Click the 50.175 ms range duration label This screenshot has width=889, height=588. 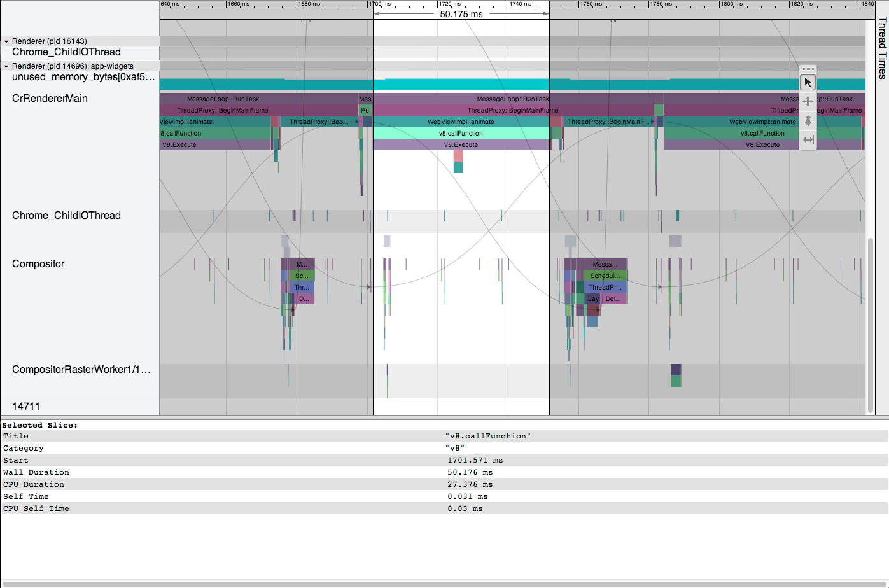pyautogui.click(x=461, y=14)
